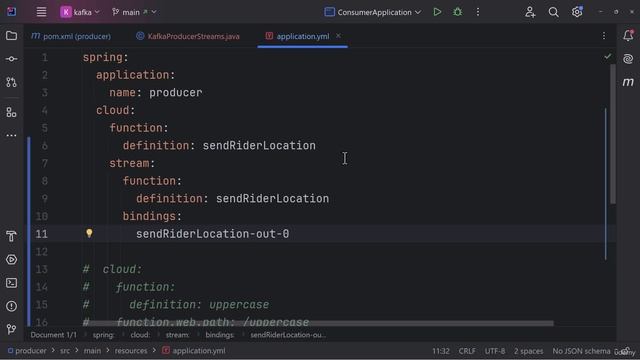
Task: Run ConsumerApplication with the play icon
Action: tap(437, 12)
